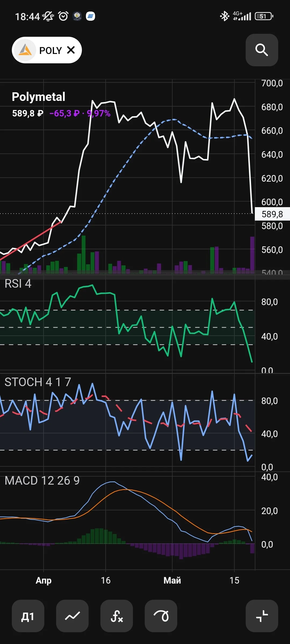Image resolution: width=290 pixels, height=644 pixels.
Task: Tap the Май date axis label
Action: point(172,580)
